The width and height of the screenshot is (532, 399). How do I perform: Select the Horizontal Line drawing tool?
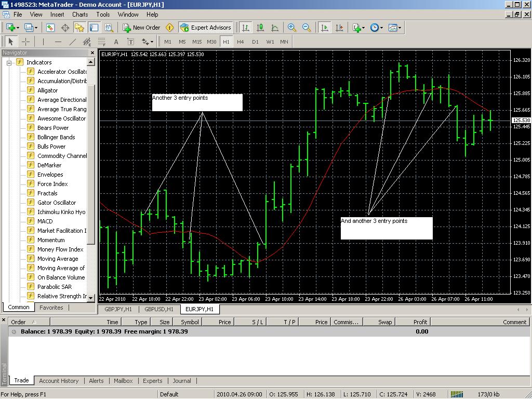(x=58, y=42)
